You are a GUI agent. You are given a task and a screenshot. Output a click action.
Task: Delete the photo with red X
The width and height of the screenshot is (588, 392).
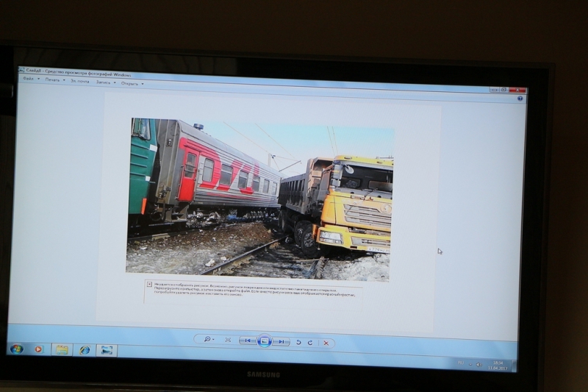(326, 343)
